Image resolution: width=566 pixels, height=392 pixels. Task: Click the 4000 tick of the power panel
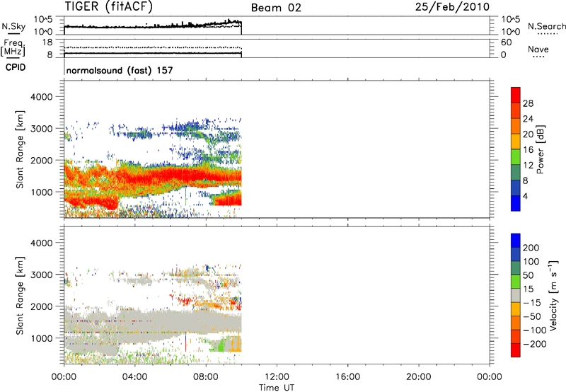(42, 97)
